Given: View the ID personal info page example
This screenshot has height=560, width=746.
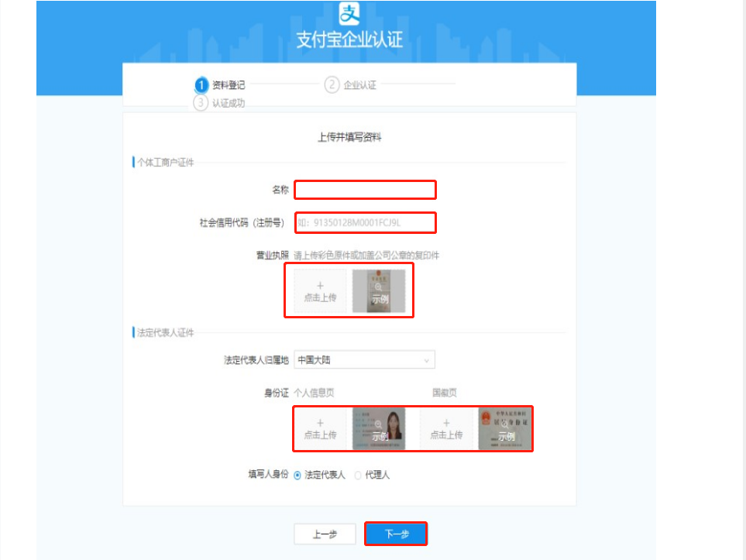Looking at the screenshot, I should click(x=379, y=428).
